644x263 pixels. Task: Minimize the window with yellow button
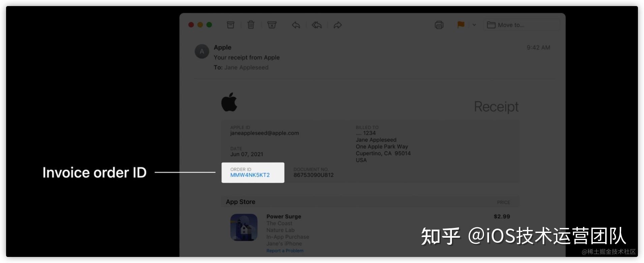pyautogui.click(x=200, y=25)
